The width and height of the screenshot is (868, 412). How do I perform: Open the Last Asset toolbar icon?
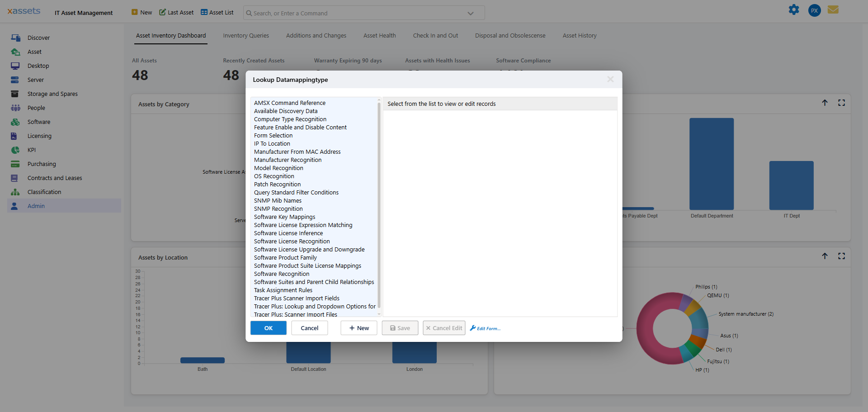[176, 12]
